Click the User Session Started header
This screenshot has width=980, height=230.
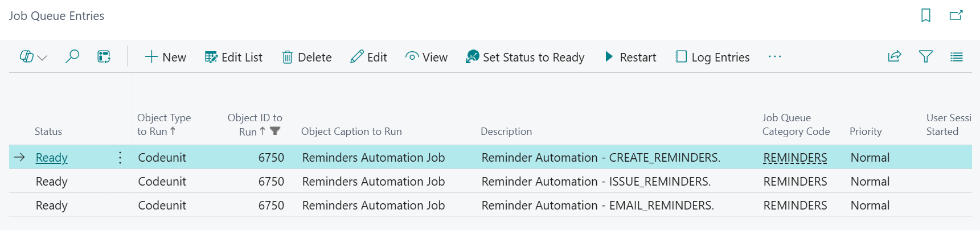[x=949, y=125]
